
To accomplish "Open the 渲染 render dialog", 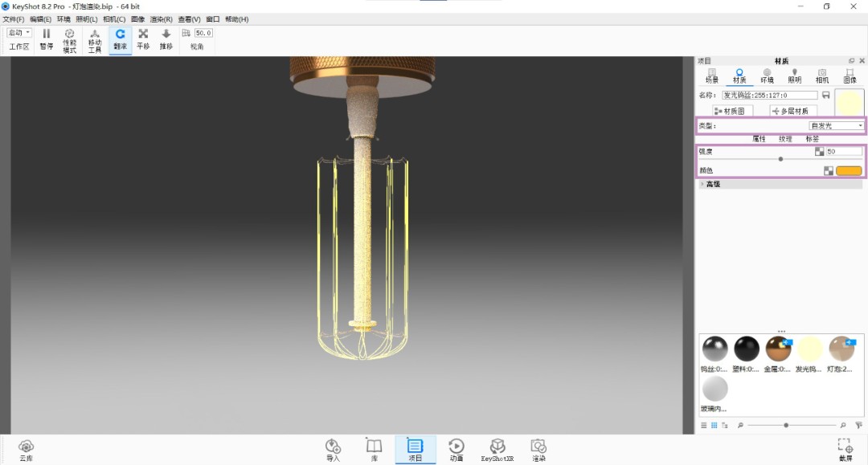I will pos(538,449).
